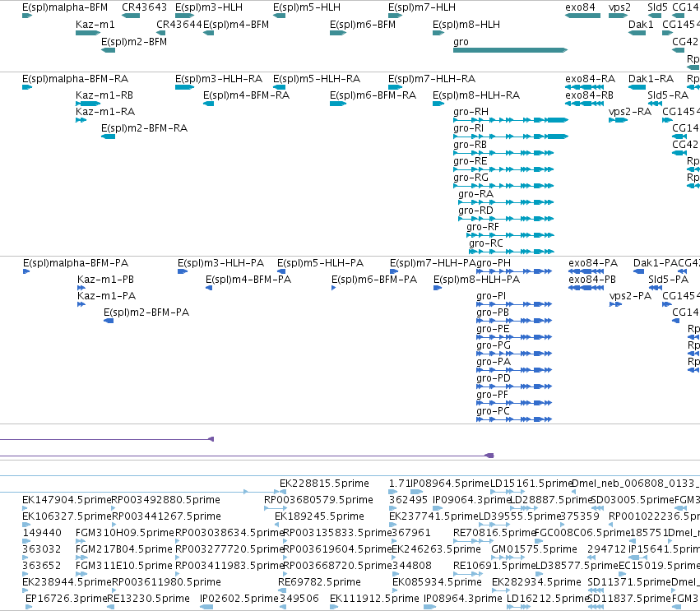
Task: Click the CR43643 gene label
Action: (x=144, y=7)
